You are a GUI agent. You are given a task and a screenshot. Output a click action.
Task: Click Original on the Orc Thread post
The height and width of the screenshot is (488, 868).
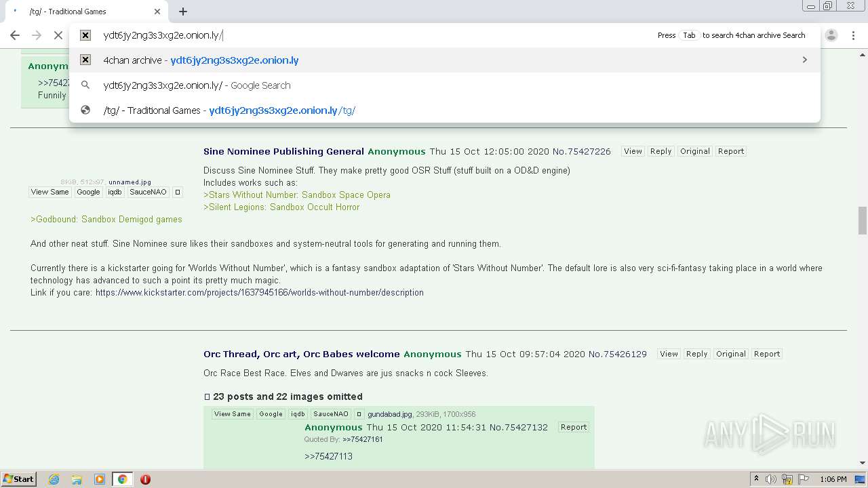click(731, 354)
